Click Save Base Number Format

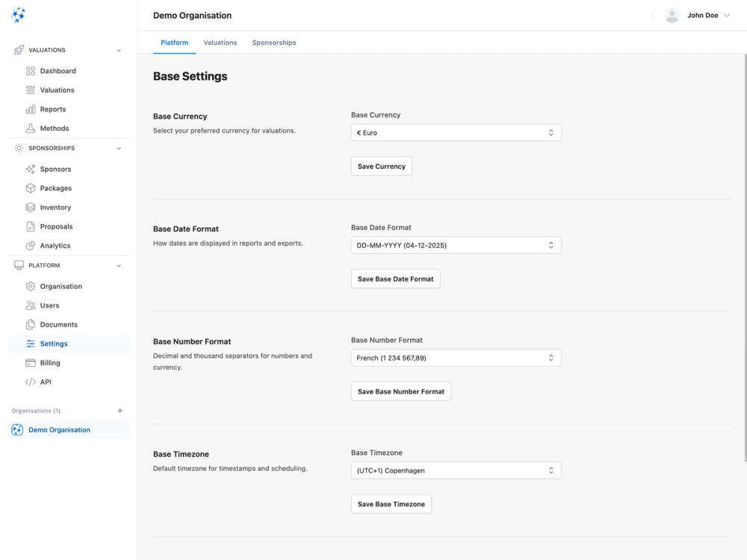click(400, 391)
